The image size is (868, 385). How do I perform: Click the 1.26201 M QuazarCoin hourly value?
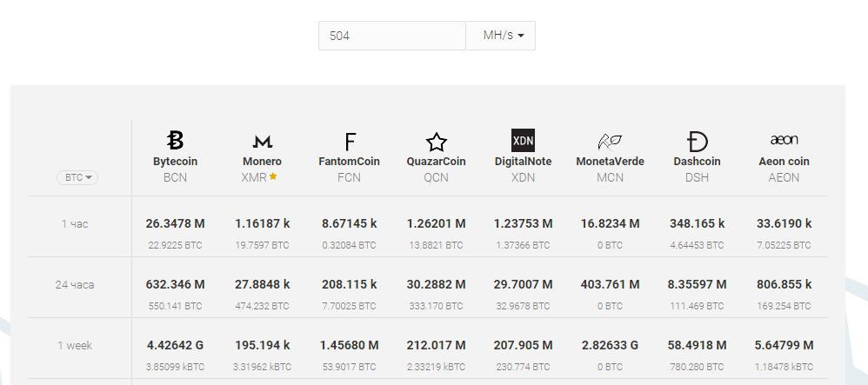coord(437,224)
